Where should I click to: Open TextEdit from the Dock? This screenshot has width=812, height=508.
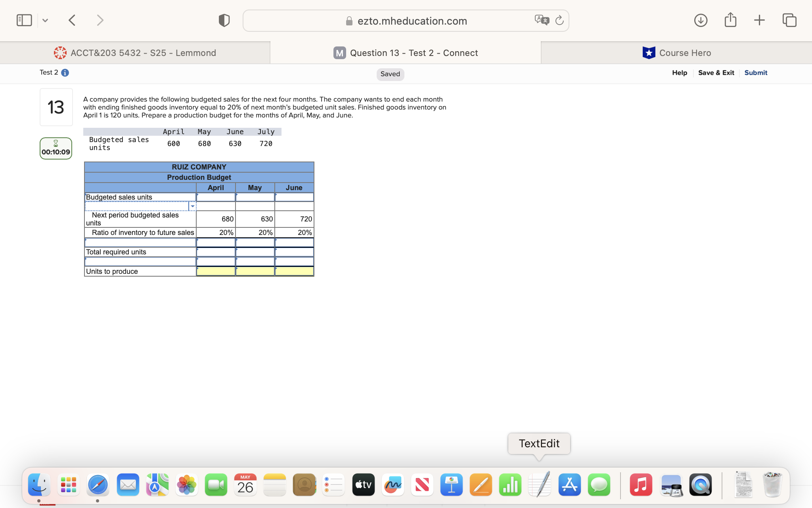(539, 485)
